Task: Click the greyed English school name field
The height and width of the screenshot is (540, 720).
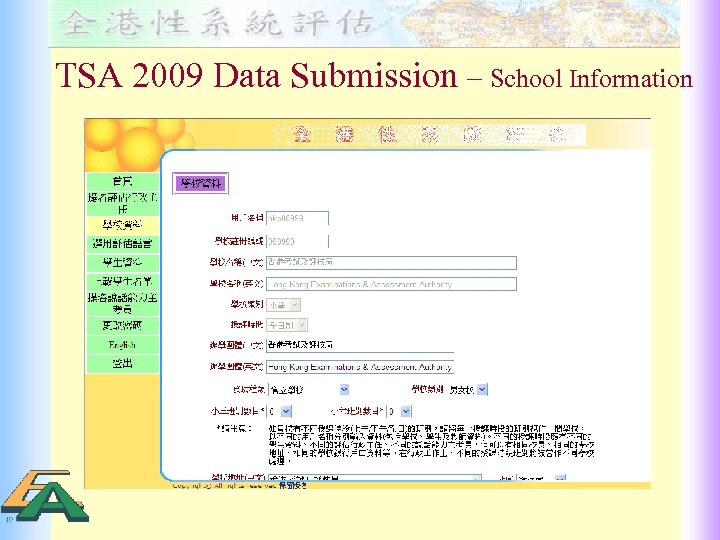Action: pyautogui.click(x=391, y=284)
